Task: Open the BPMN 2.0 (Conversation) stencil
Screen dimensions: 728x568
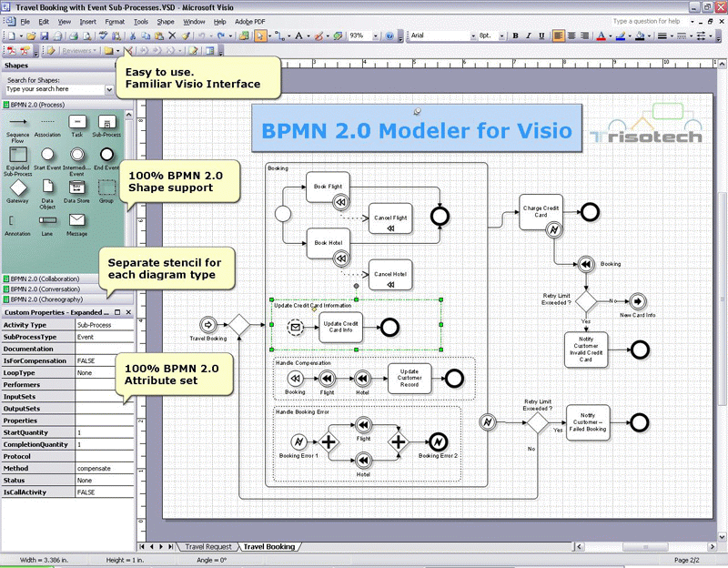Action: point(45,289)
